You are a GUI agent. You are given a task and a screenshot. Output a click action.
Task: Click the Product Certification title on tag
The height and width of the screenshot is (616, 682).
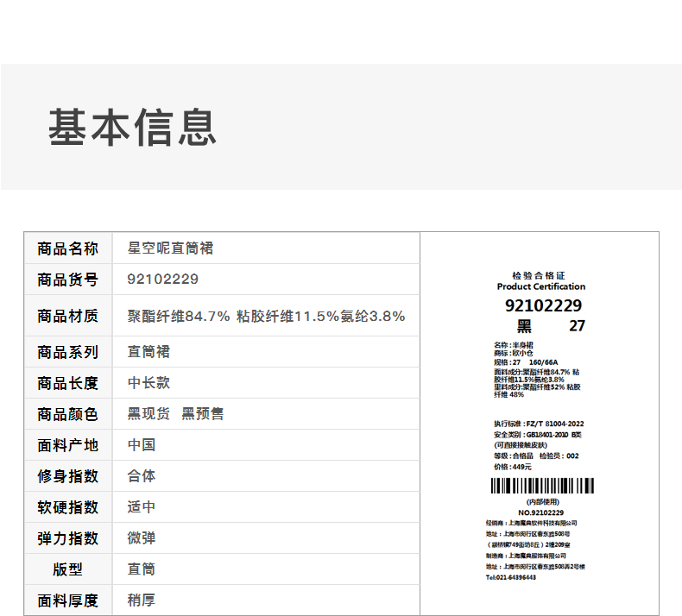(541, 286)
